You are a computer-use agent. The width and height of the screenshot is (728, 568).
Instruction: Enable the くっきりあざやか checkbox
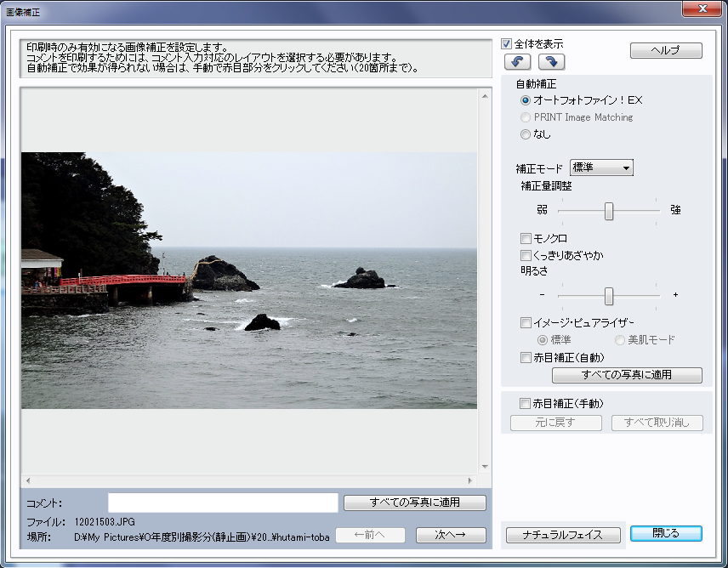[526, 255]
